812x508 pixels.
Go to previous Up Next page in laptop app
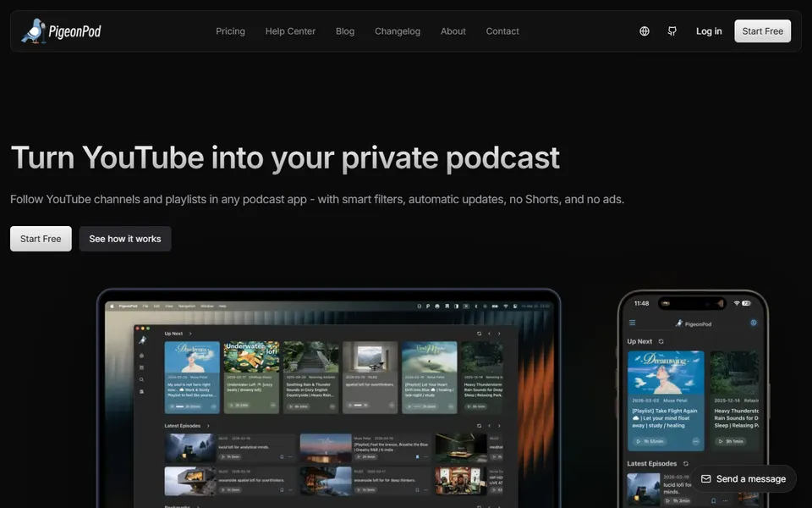490,334
